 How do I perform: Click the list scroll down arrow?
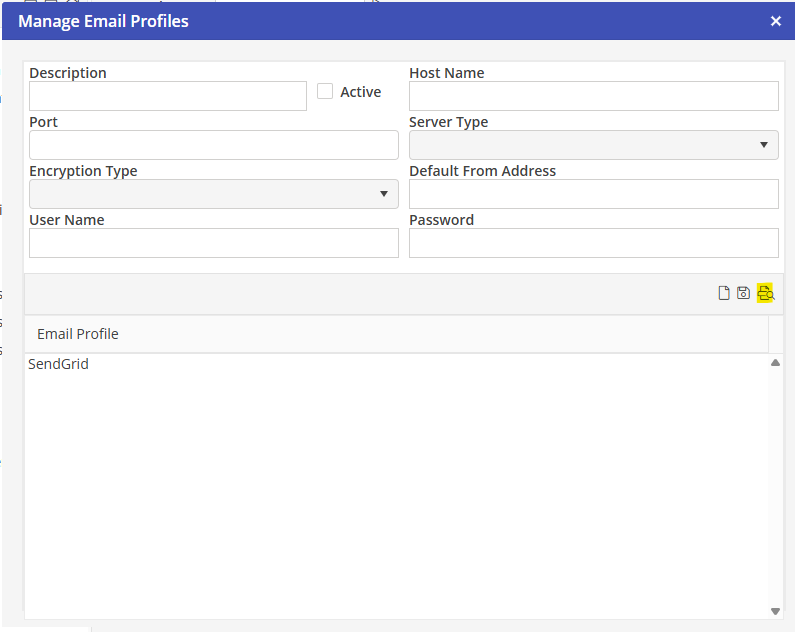(x=775, y=611)
